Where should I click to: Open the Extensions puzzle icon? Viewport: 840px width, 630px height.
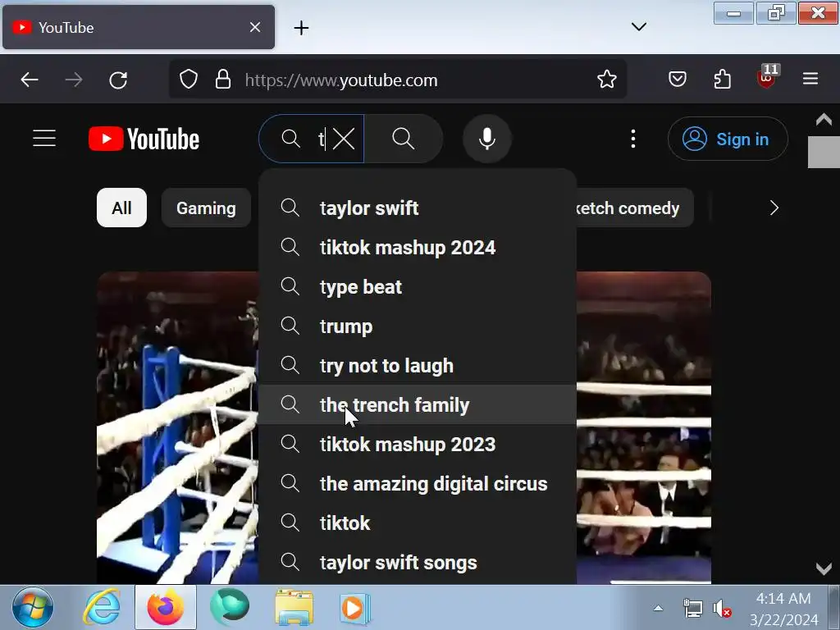pyautogui.click(x=722, y=80)
